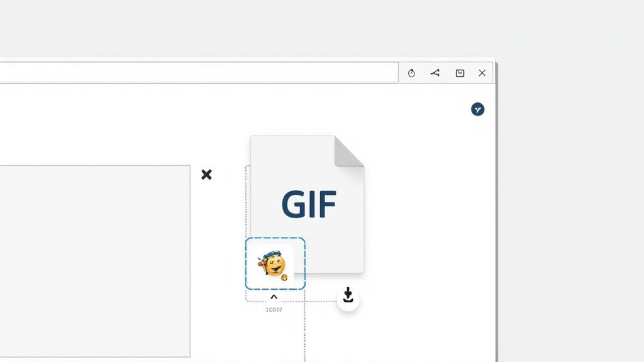Adjust the 1000 dimension marker
The height and width of the screenshot is (362, 644).
point(275,309)
